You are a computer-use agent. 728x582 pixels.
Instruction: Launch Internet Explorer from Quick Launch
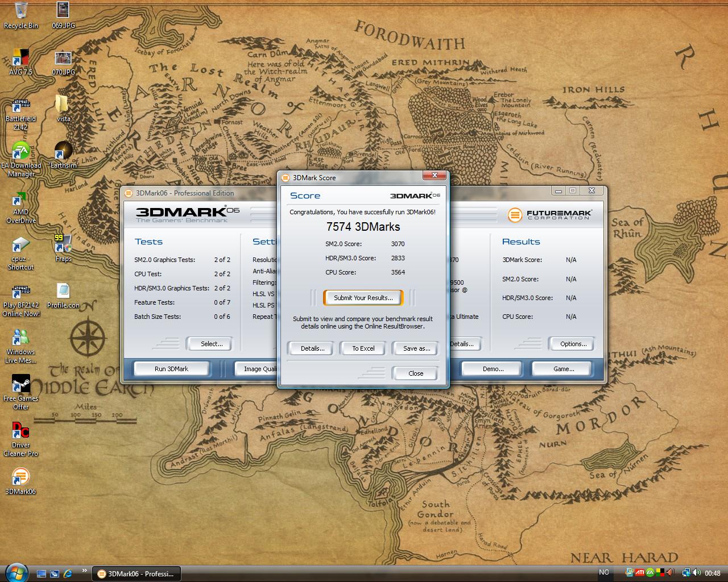(x=68, y=573)
